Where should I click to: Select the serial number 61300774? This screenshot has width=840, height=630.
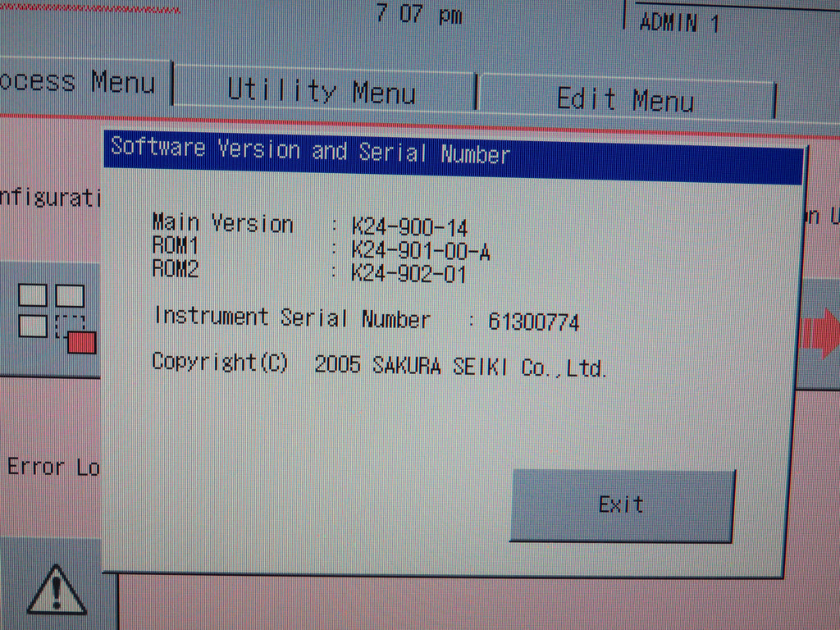533,322
